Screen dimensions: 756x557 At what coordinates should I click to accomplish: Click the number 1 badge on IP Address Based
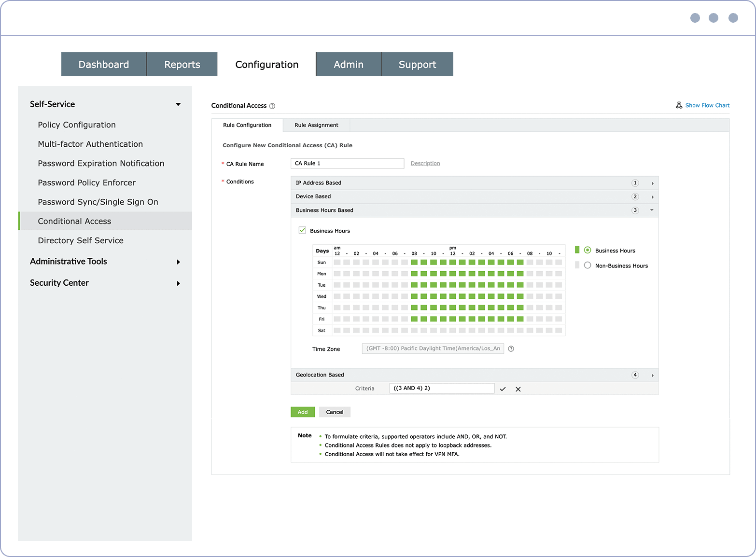point(635,183)
